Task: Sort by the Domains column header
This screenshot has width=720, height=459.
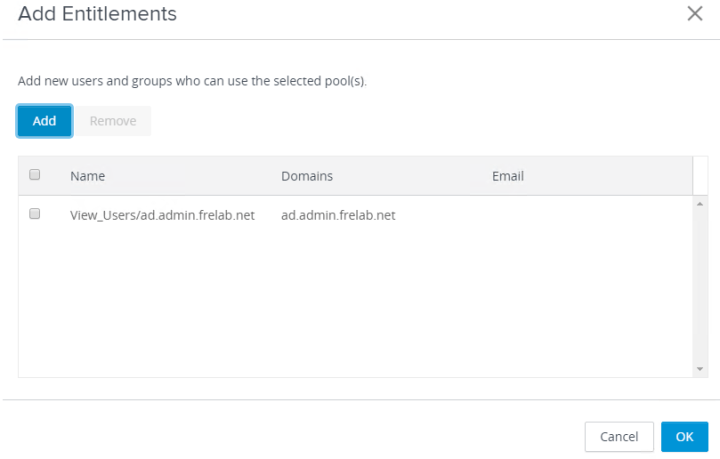Action: tap(307, 176)
